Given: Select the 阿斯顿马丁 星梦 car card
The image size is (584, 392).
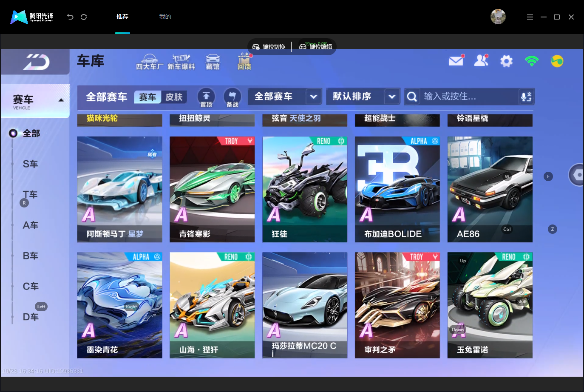Looking at the screenshot, I should click(119, 189).
